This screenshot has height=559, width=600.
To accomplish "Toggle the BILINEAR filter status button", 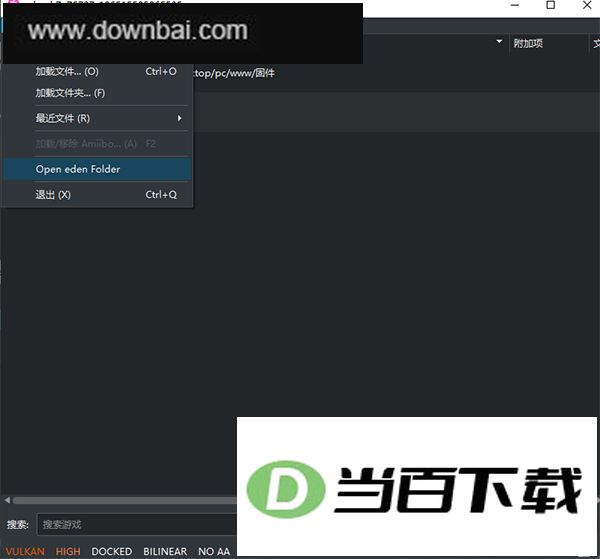I will click(x=165, y=551).
